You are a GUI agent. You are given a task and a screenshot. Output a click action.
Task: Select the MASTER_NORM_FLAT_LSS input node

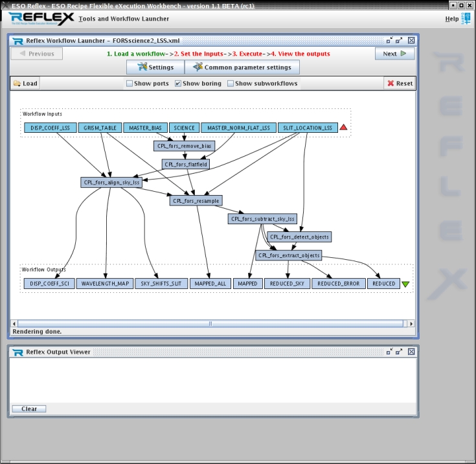[238, 128]
